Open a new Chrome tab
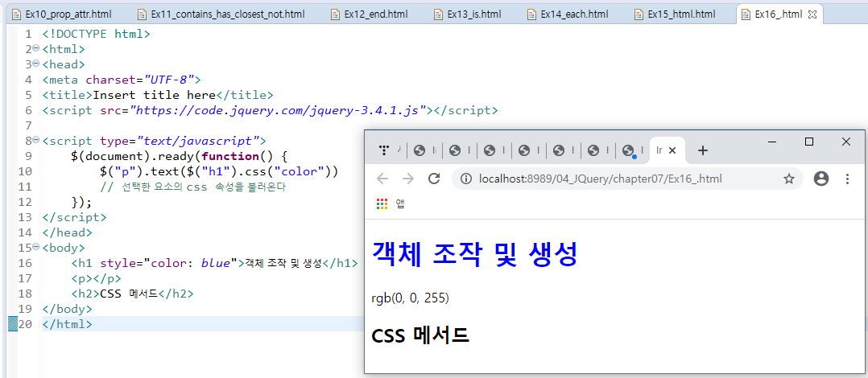 coord(702,150)
